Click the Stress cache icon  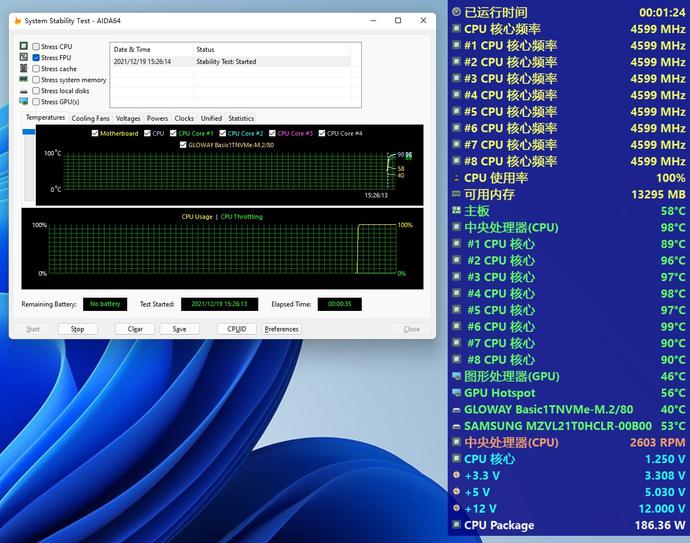coord(24,68)
